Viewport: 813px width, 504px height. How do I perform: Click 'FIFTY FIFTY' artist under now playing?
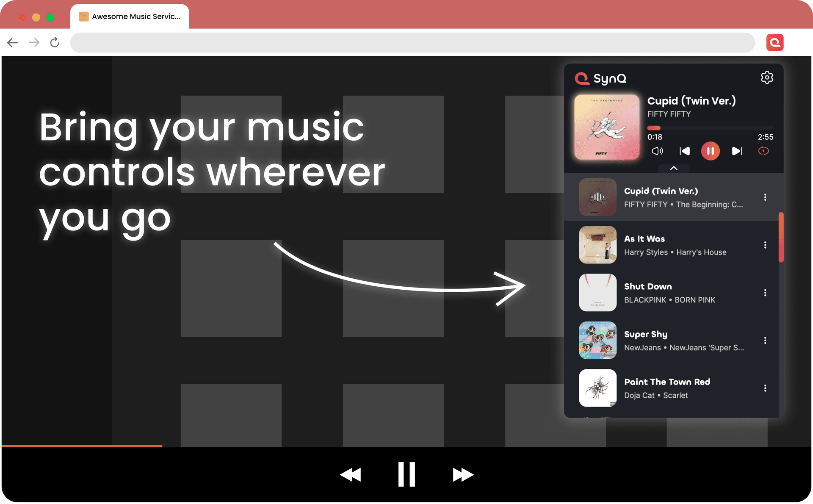point(669,114)
